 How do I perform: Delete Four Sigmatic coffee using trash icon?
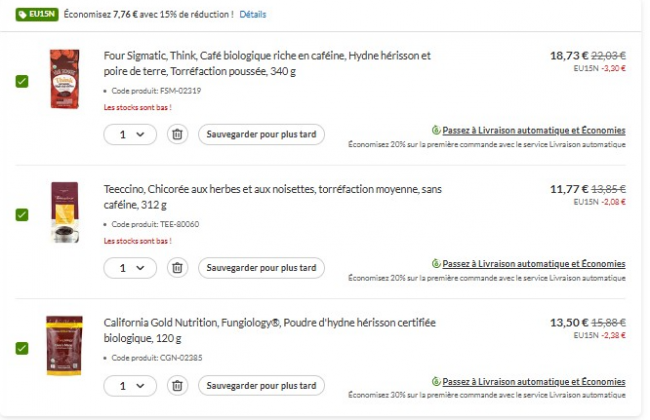pos(177,134)
